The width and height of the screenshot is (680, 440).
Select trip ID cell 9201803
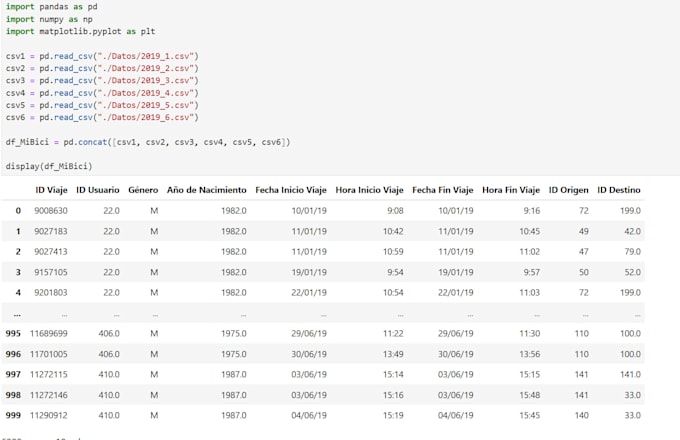(x=51, y=293)
